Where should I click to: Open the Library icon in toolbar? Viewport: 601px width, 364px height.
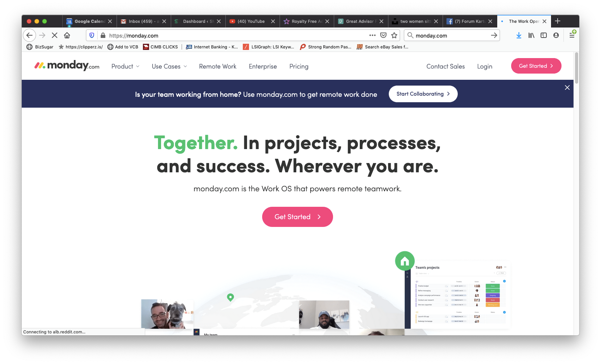coord(531,35)
